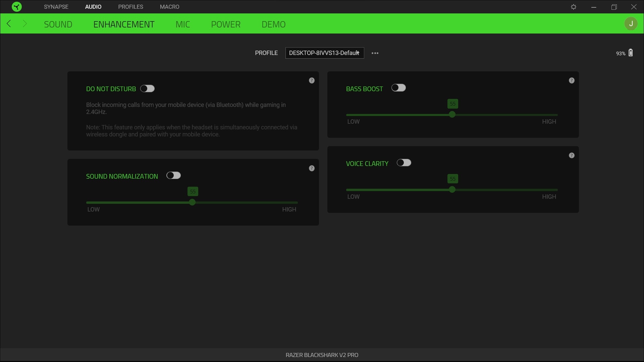Click HIGH label under Sound Normalization
The width and height of the screenshot is (644, 362).
coord(289,209)
